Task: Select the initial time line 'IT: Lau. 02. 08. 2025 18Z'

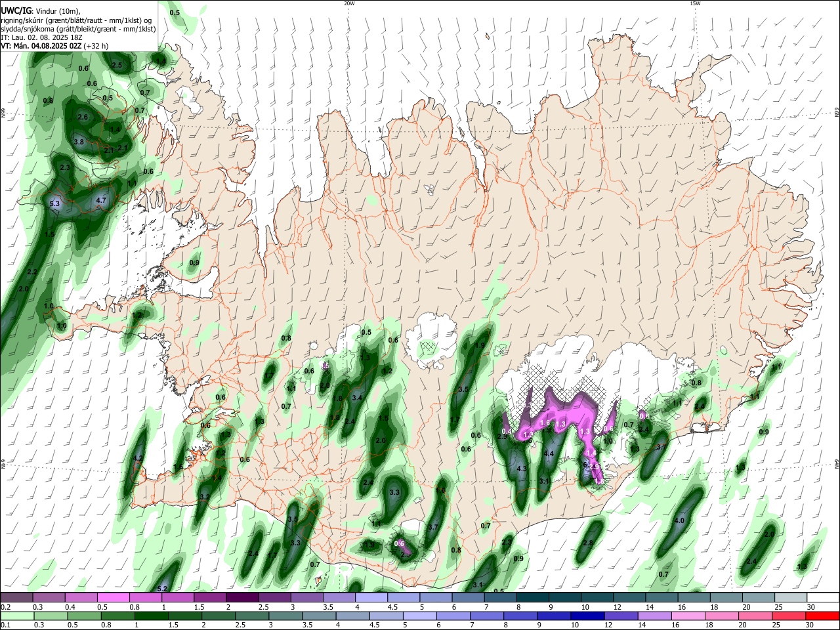Action: click(x=41, y=37)
